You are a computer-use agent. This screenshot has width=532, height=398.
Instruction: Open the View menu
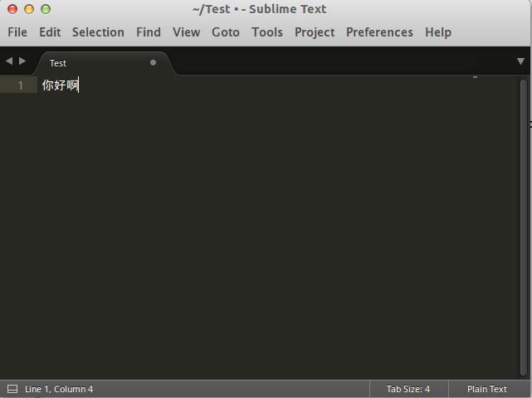click(186, 32)
